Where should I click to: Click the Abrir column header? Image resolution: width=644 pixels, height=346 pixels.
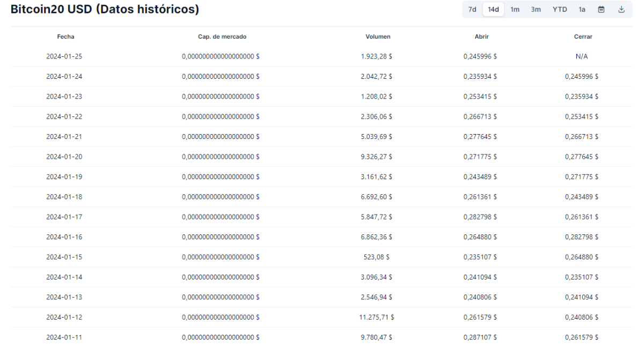[x=481, y=36]
